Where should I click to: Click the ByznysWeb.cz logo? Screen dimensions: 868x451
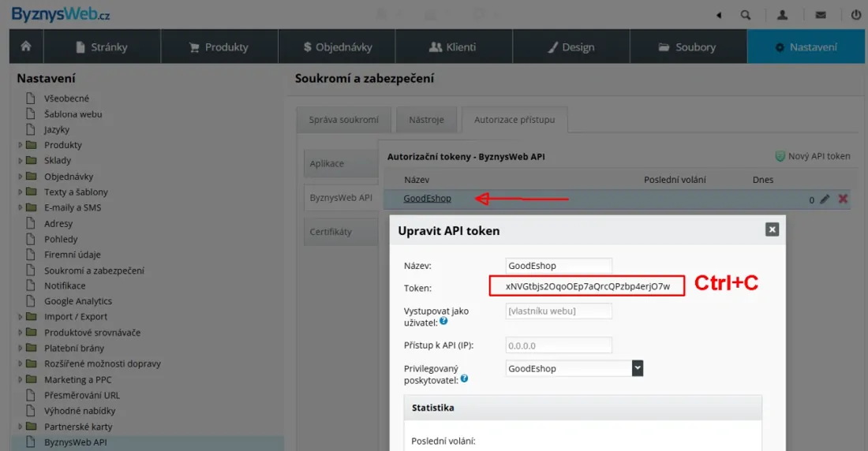(x=60, y=14)
